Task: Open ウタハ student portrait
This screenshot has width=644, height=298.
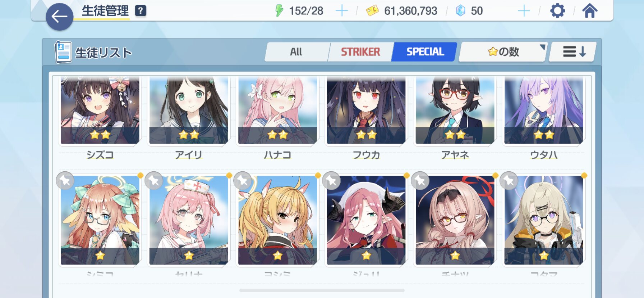Action: (544, 110)
